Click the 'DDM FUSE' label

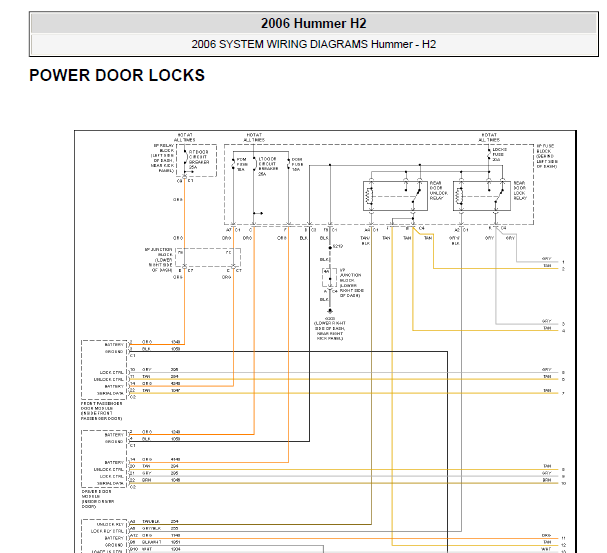pyautogui.click(x=297, y=164)
